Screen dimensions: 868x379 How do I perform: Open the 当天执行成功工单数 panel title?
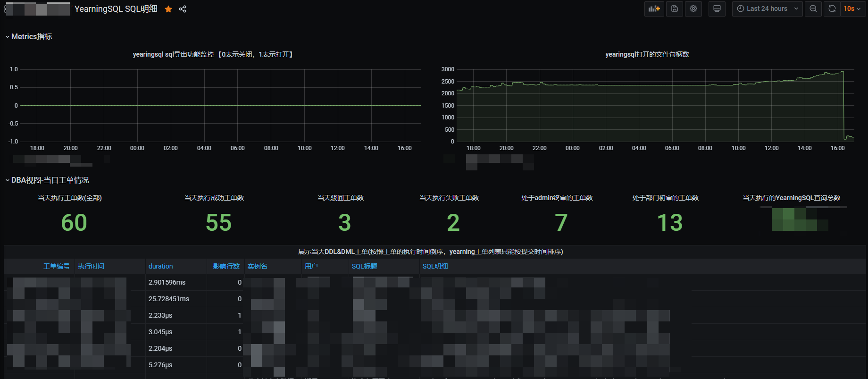[x=214, y=198]
